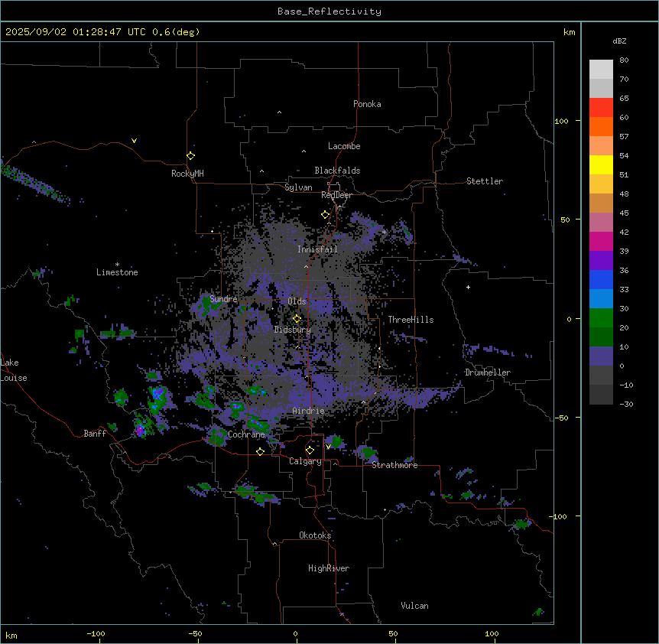Select the bright green legend swatch near 30 dBZ
The height and width of the screenshot is (644, 659).
[601, 318]
